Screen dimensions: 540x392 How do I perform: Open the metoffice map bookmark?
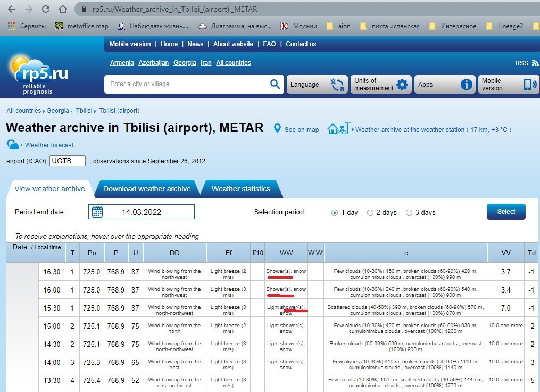[x=81, y=26]
